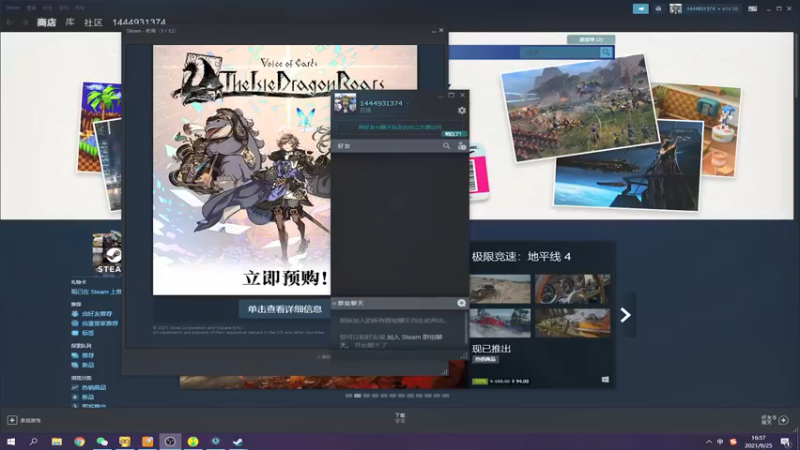Open the Windows Start menu
The width and height of the screenshot is (800, 450).
pos(11,441)
